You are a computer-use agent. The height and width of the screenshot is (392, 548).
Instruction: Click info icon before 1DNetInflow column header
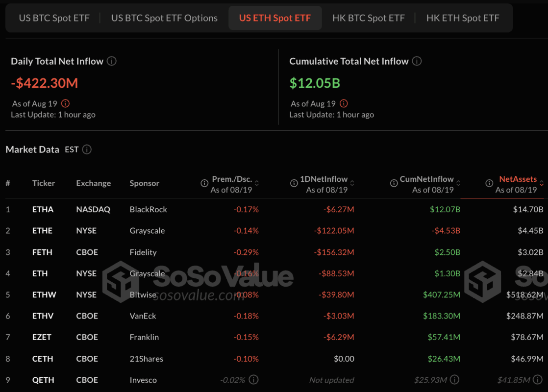click(294, 183)
